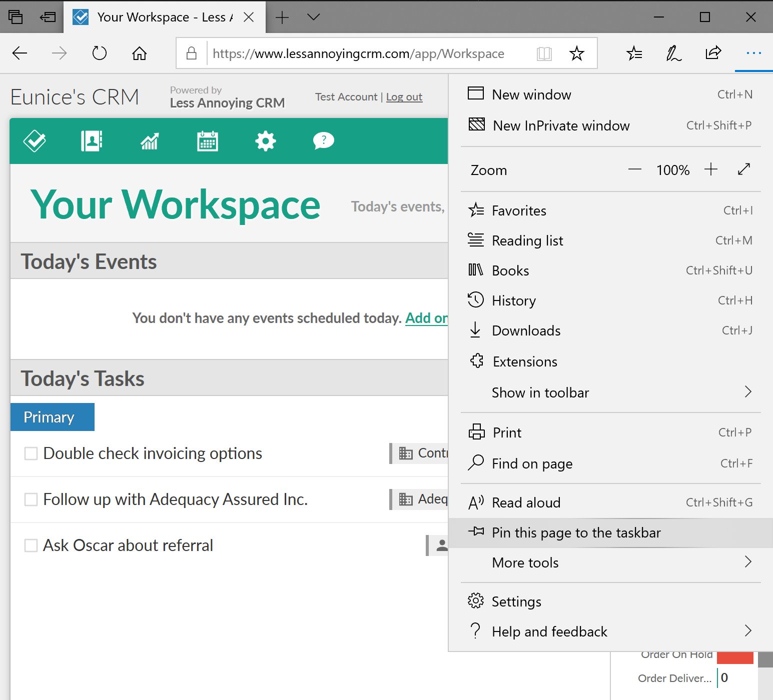This screenshot has height=700, width=773.
Task: Open browser Settings from the menu
Action: tap(610, 601)
